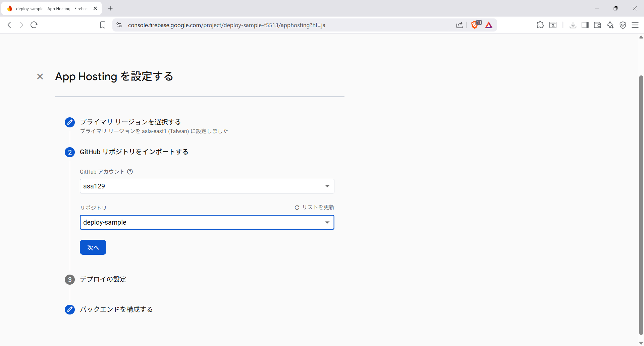The height and width of the screenshot is (346, 644).
Task: View site information icon in address bar
Action: pos(119,25)
